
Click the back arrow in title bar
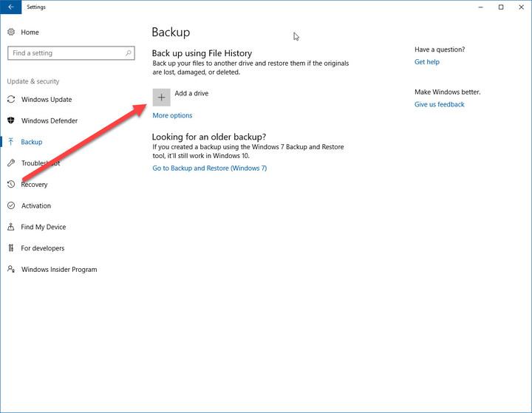coord(11,7)
